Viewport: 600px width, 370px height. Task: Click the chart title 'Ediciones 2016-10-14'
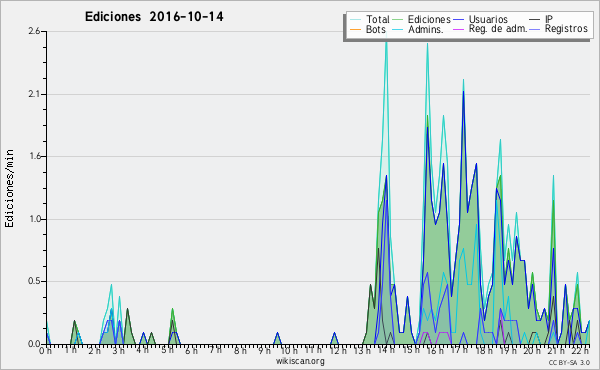click(154, 17)
